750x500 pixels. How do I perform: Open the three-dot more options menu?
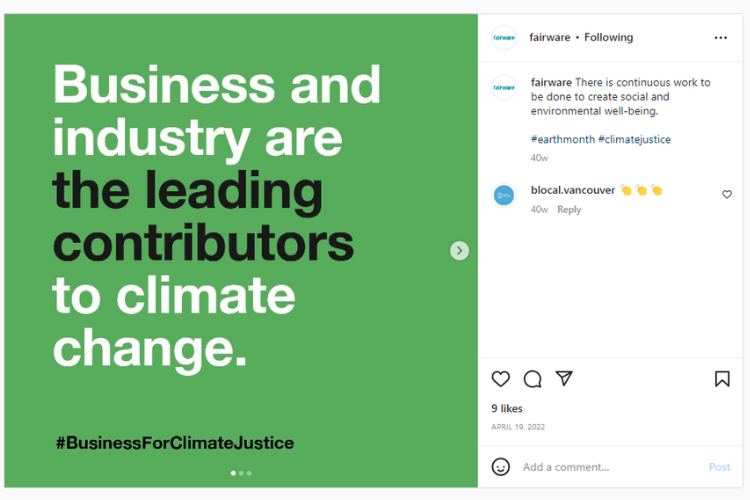tap(720, 38)
